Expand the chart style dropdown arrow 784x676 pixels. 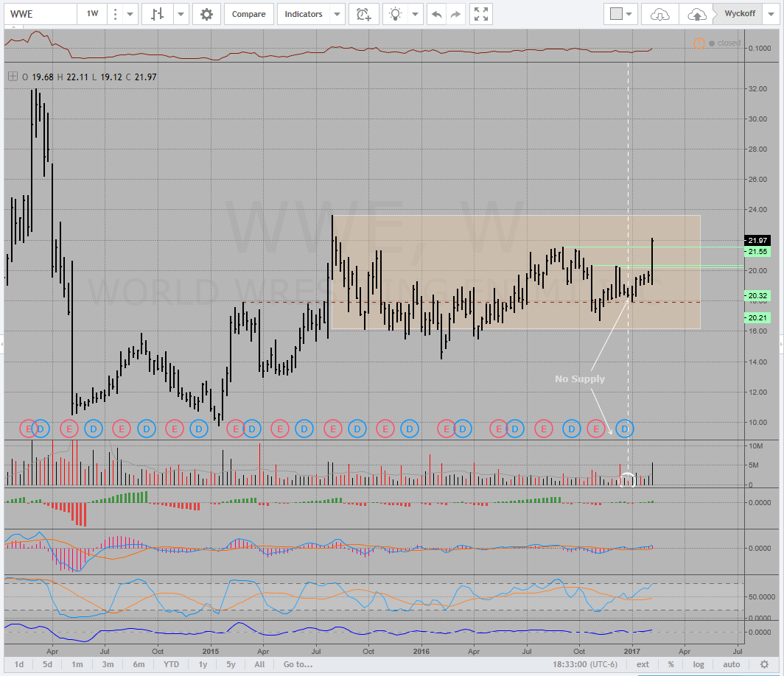click(x=181, y=14)
